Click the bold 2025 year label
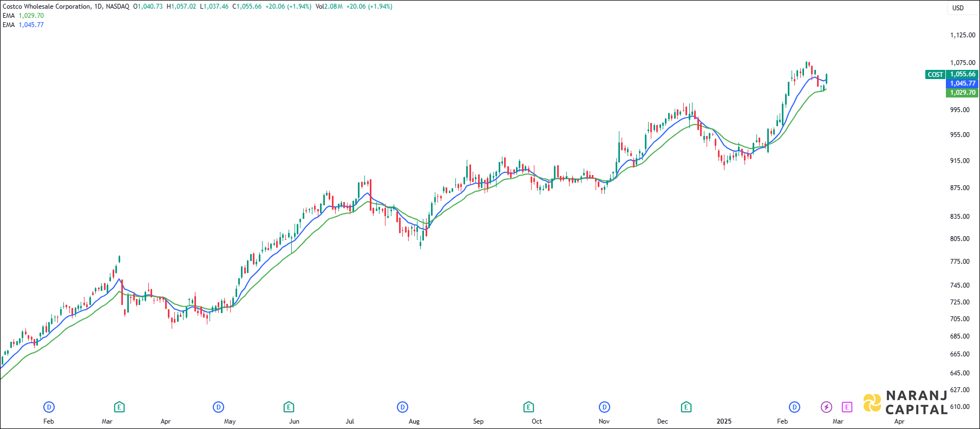Screen dimensions: 980x429 pyautogui.click(x=724, y=421)
